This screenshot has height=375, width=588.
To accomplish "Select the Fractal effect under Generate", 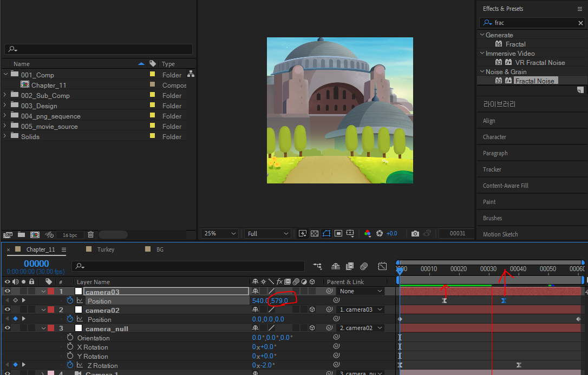I will [x=515, y=44].
